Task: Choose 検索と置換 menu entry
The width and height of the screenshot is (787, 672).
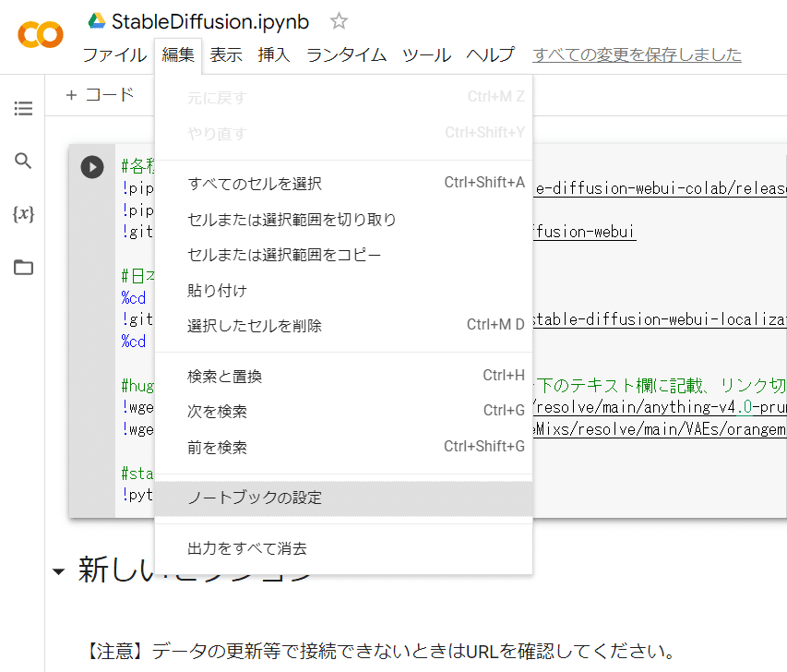Action: [344, 377]
